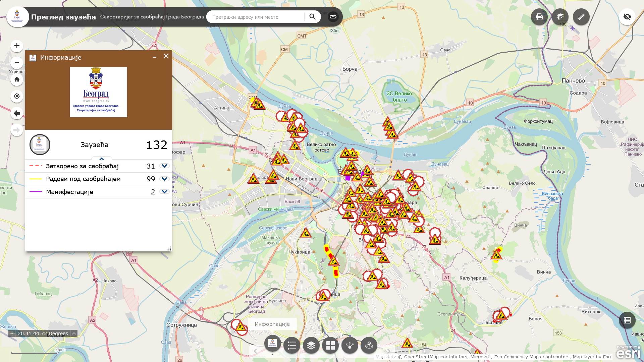Open the basemap gallery grid icon
The image size is (644, 362).
330,345
